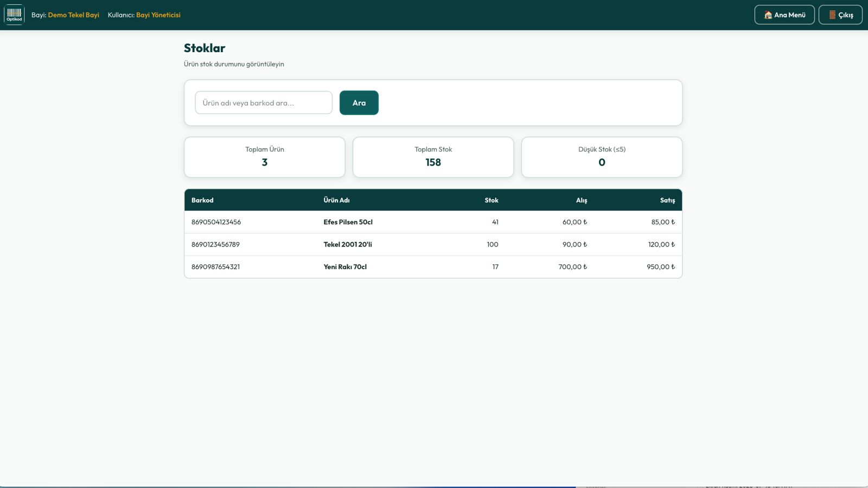Click the 950,00 ₺ sale price
Viewport: 868px width, 488px height.
tap(661, 267)
